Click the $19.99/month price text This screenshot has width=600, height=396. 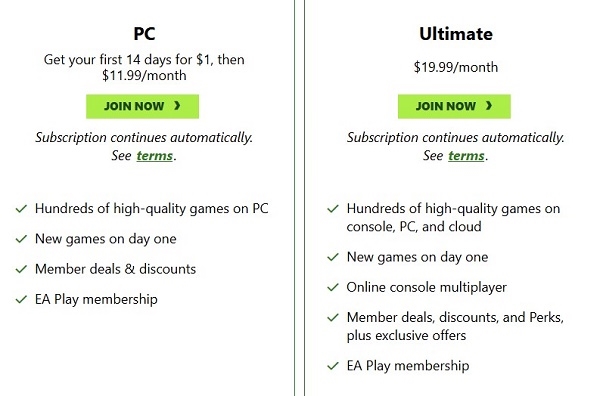point(456,67)
